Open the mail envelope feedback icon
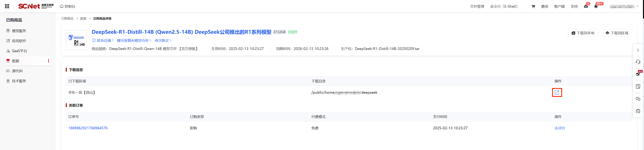This screenshot has height=150, width=644. point(638,111)
